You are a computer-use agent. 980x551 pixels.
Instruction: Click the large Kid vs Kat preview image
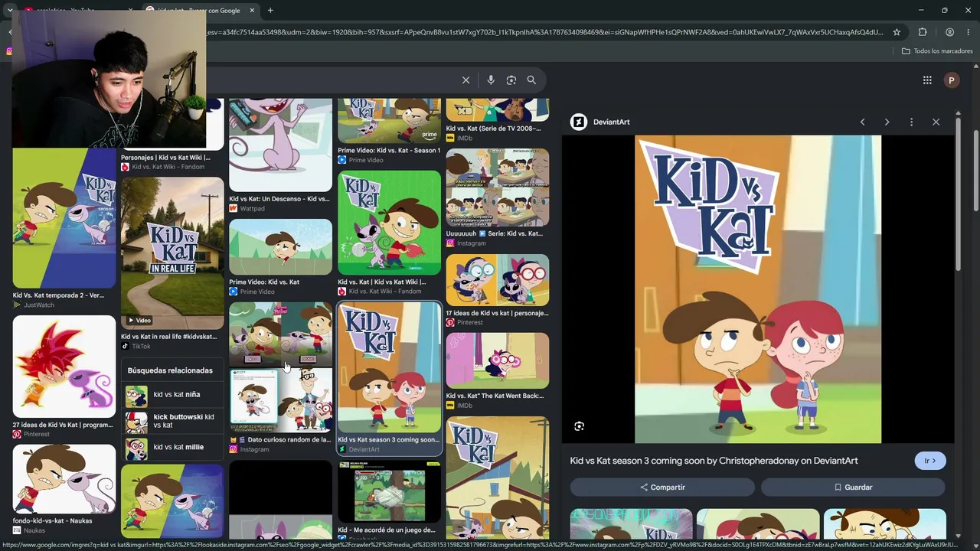coord(758,289)
